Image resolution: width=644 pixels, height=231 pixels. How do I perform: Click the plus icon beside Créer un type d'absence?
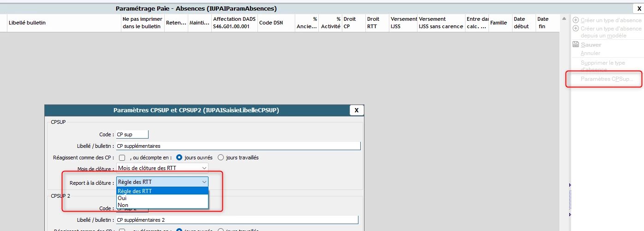point(575,20)
